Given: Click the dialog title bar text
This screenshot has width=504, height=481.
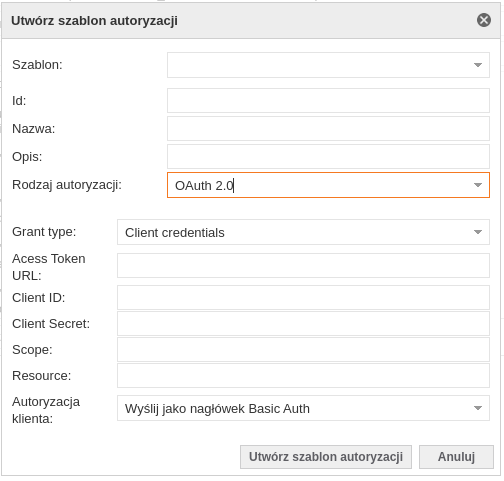Looking at the screenshot, I should pos(94,21).
